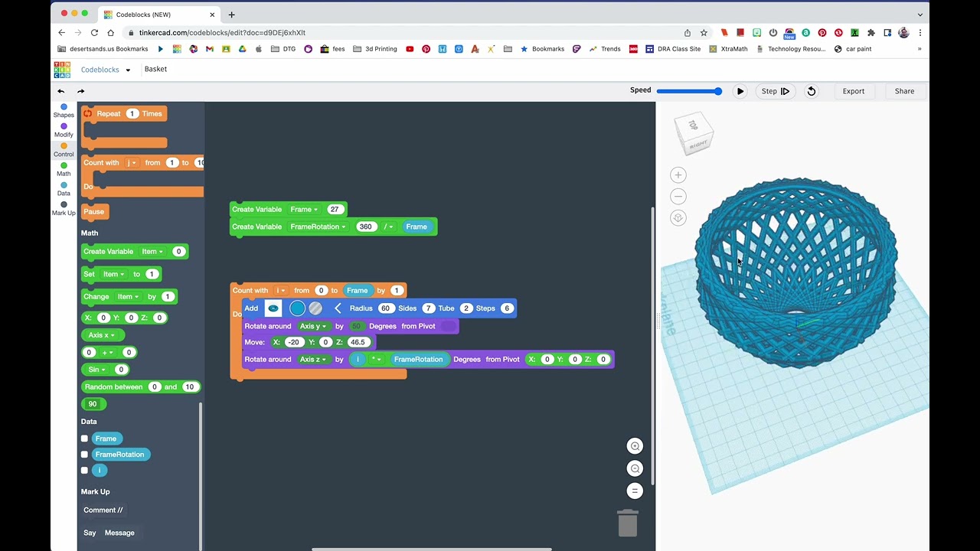The image size is (980, 551).
Task: Select the Control category
Action: (x=64, y=150)
